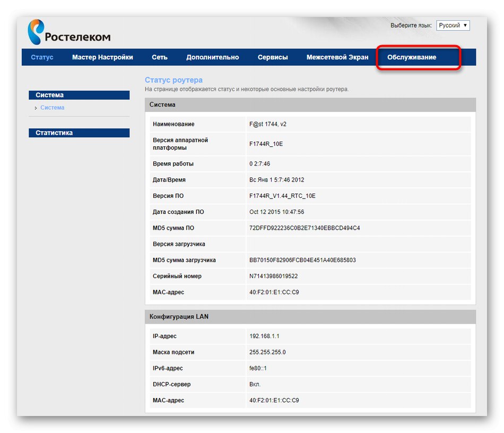Click the Статус роутера page heading
This screenshot has width=504, height=433.
173,80
